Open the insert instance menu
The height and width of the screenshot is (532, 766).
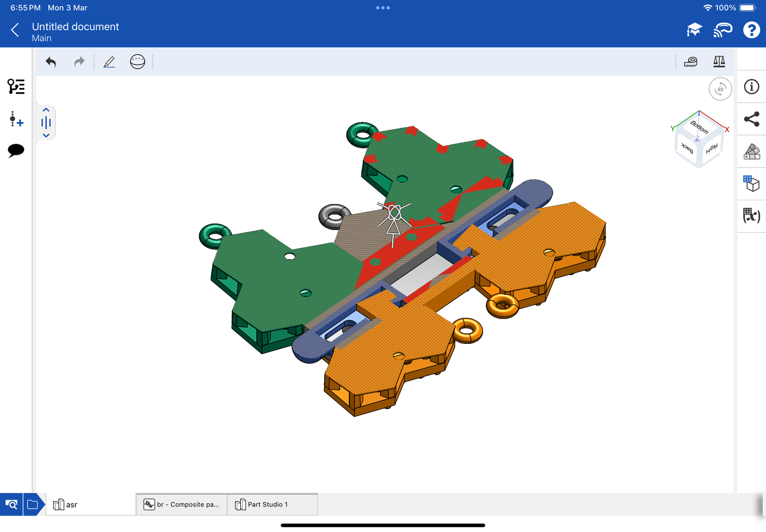[16, 119]
